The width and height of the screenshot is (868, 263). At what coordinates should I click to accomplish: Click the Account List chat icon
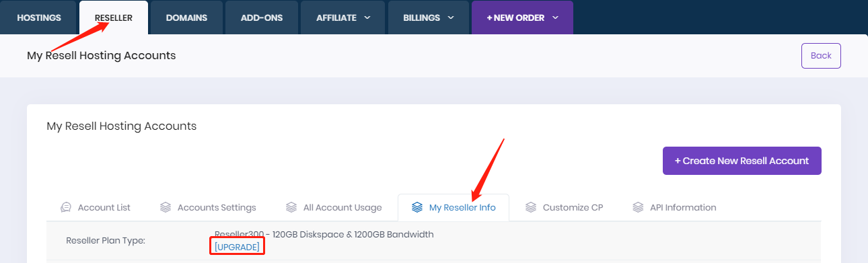[65, 207]
